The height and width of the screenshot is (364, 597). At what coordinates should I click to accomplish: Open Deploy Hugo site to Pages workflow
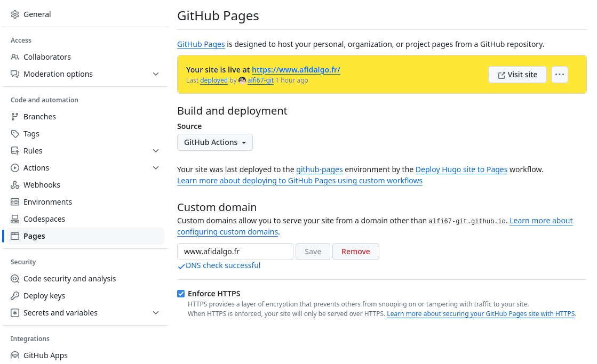pyautogui.click(x=461, y=169)
